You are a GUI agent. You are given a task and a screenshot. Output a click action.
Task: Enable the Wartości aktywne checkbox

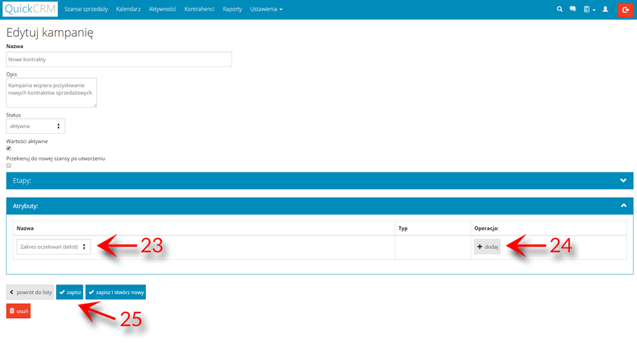point(9,149)
